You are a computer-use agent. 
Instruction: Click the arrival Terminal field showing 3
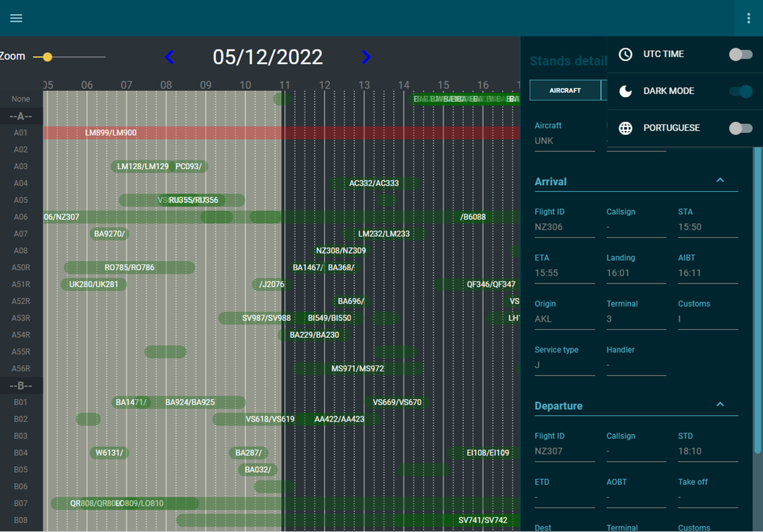636,319
